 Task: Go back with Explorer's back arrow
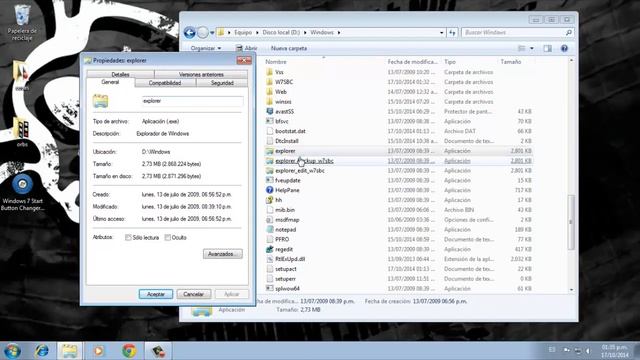[189, 33]
